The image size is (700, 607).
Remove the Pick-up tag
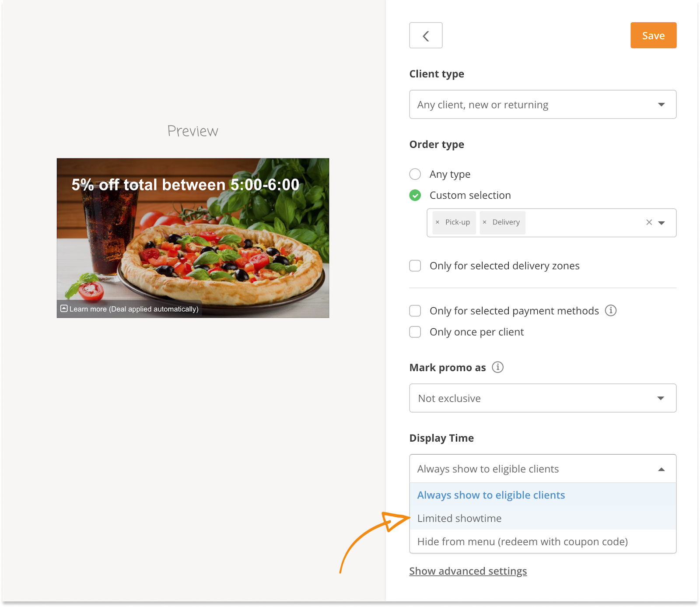(437, 222)
